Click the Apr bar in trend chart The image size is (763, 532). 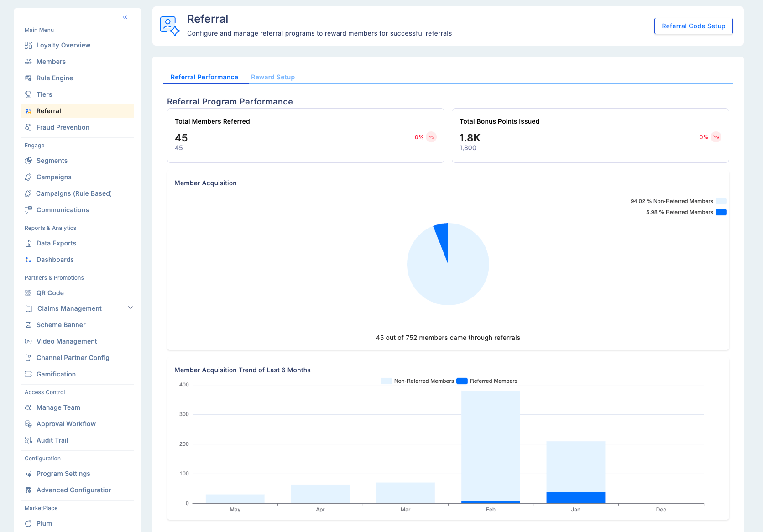320,494
